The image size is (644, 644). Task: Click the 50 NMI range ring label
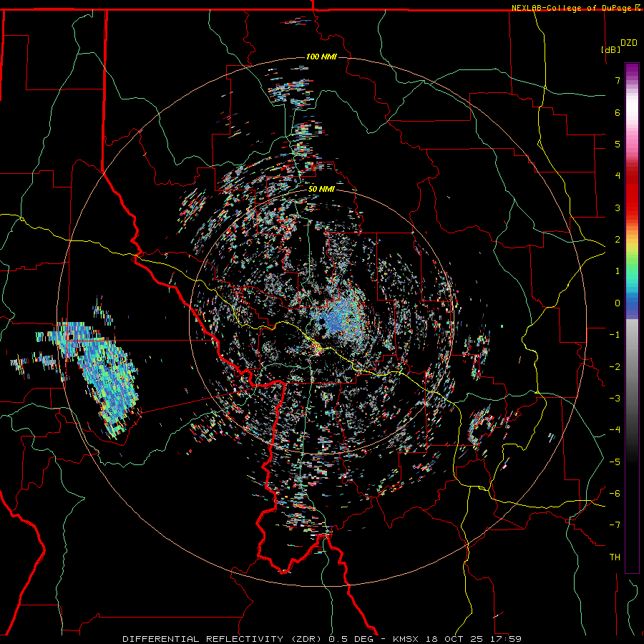[321, 189]
